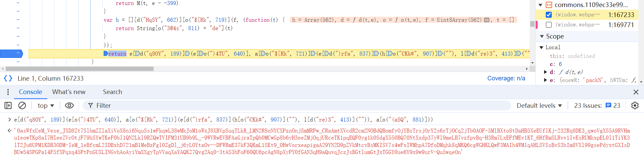644x156 pixels.
Task: Click the source vertical scrollbar thumb
Action: point(532,24)
